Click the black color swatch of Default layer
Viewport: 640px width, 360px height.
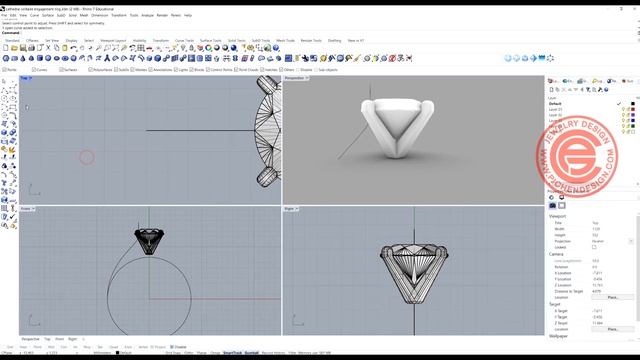(x=633, y=104)
